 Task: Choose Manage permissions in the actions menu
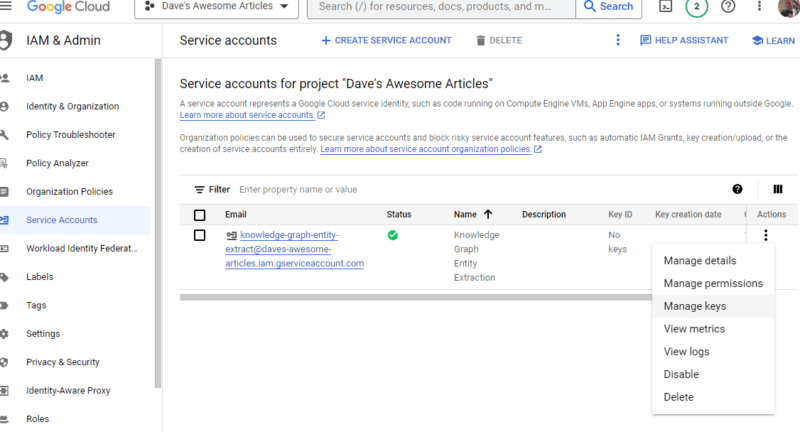pos(713,284)
